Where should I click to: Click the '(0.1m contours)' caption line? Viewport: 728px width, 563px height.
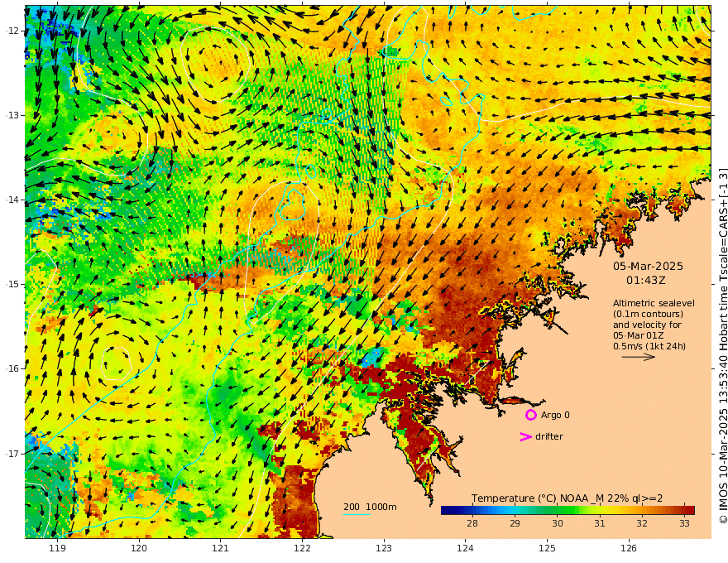pyautogui.click(x=648, y=314)
